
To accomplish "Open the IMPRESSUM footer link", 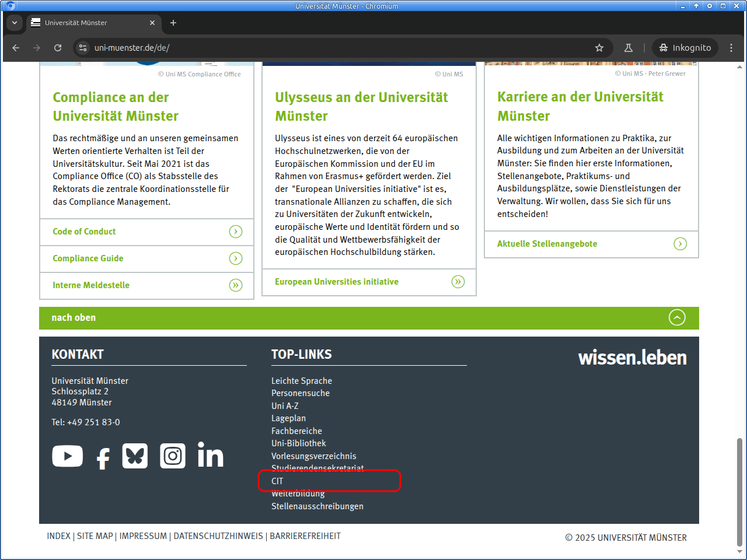I will (143, 536).
